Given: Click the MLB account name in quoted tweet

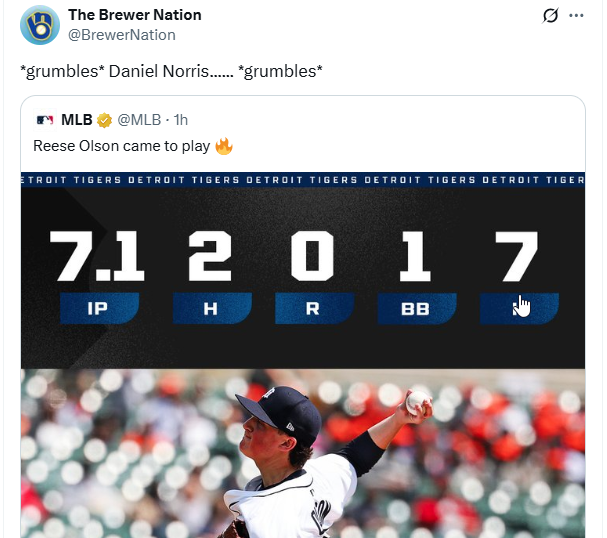Looking at the screenshot, I should tap(77, 120).
